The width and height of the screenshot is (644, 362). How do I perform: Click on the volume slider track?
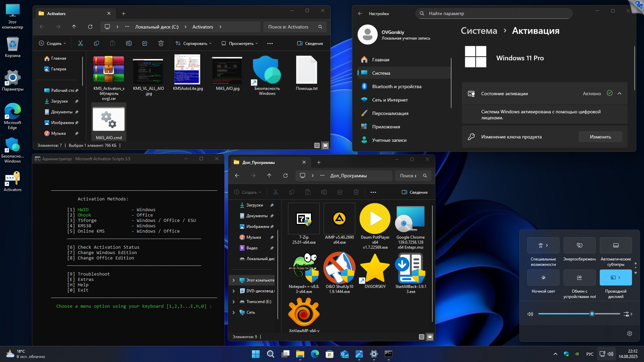570,314
